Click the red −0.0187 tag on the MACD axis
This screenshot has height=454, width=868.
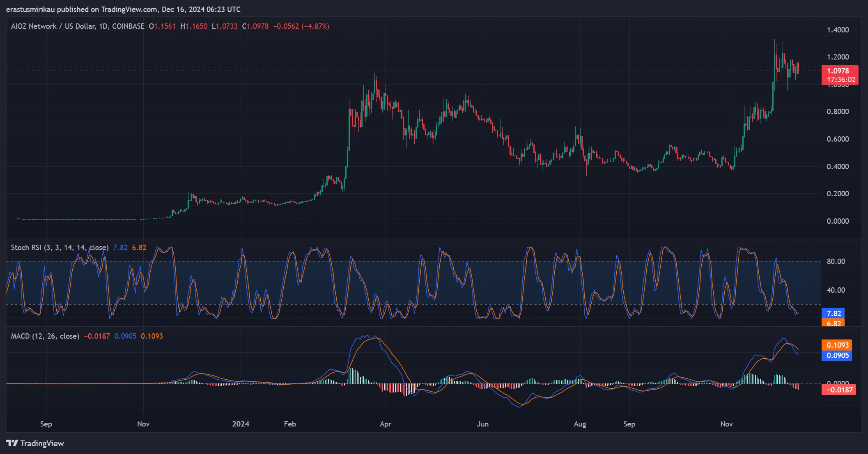(839, 390)
